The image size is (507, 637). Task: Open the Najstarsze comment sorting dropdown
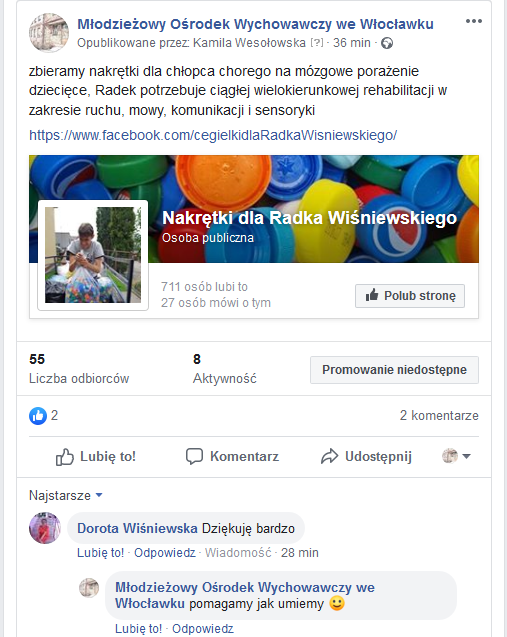[65, 496]
